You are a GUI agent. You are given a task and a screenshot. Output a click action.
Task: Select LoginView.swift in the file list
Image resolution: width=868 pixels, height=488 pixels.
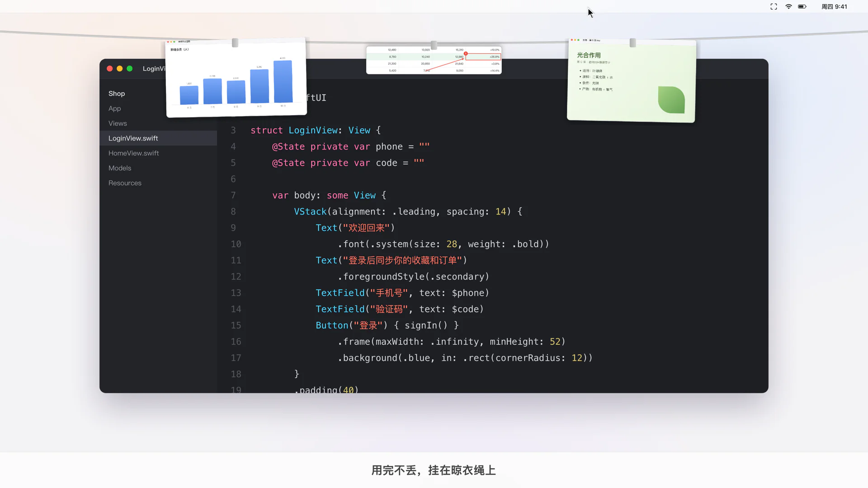point(158,138)
